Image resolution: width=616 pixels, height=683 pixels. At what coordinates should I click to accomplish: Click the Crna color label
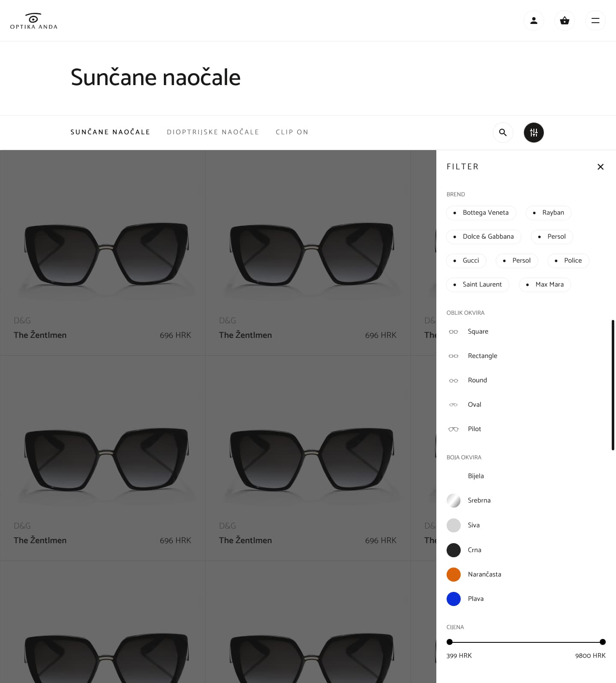(x=474, y=550)
